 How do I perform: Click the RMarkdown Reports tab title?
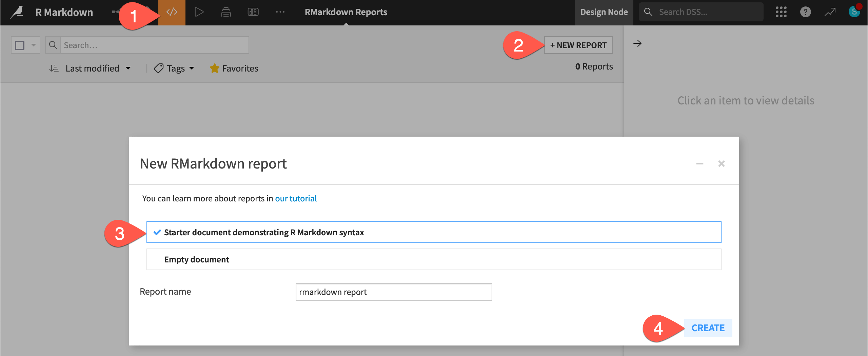pyautogui.click(x=346, y=12)
